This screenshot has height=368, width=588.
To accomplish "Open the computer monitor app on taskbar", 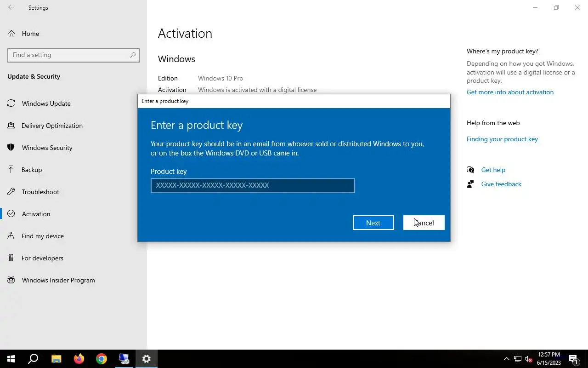I will coord(124,359).
